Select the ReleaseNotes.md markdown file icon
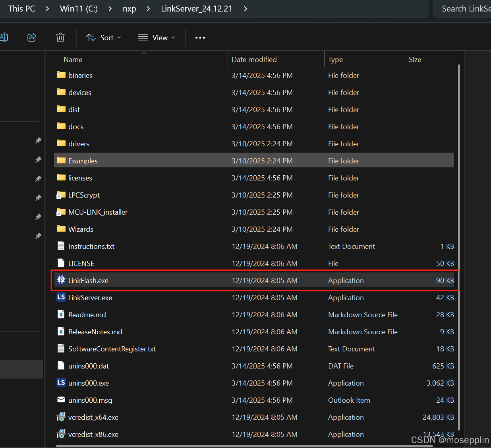Screen dimensions: 491x448 tap(61, 331)
